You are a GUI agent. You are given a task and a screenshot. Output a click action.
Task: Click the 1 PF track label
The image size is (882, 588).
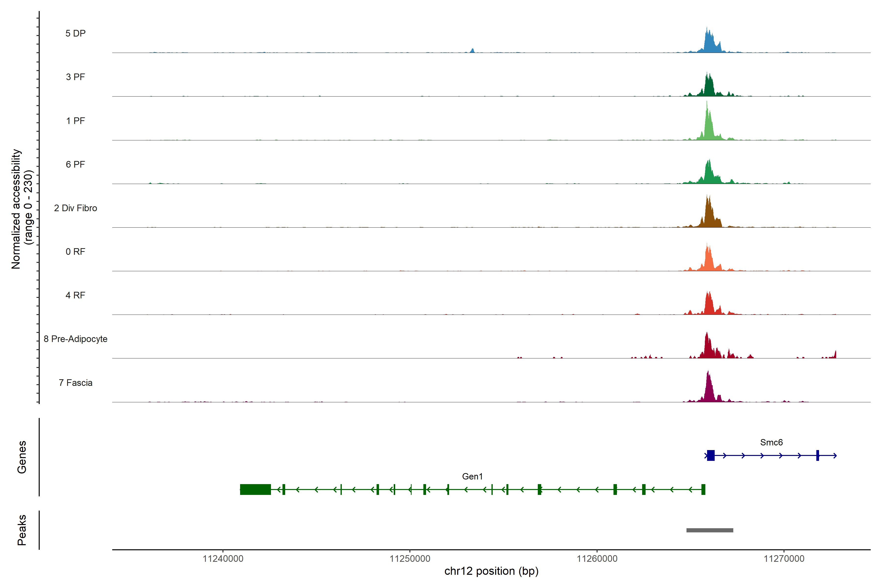(x=75, y=121)
